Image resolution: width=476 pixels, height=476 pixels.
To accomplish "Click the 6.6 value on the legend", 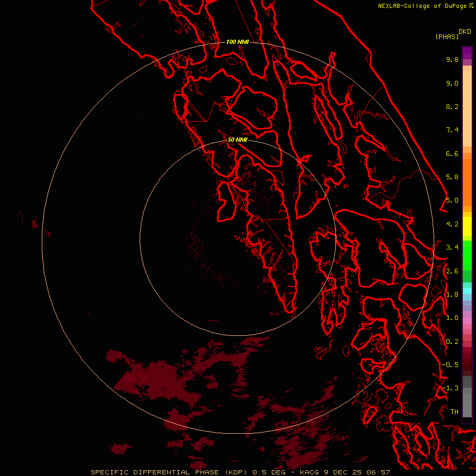I will pyautogui.click(x=452, y=153).
